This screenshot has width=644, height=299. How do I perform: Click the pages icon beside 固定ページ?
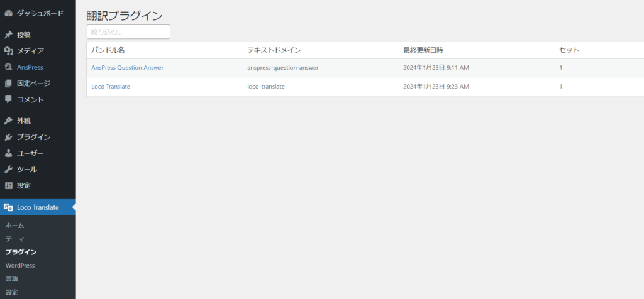pyautogui.click(x=8, y=83)
